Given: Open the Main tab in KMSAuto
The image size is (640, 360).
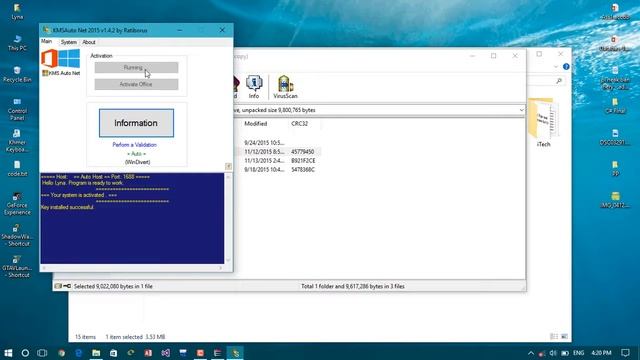Looking at the screenshot, I should click(x=47, y=42).
